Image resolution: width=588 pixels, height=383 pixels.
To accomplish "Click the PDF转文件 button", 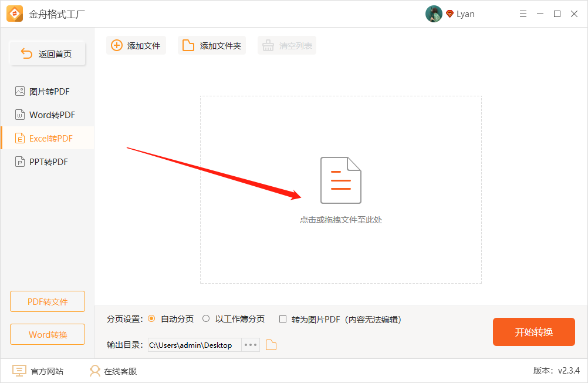I will coord(47,301).
